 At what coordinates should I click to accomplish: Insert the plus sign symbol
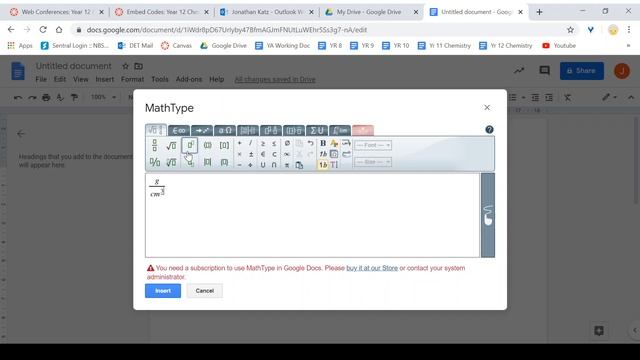coord(240,143)
